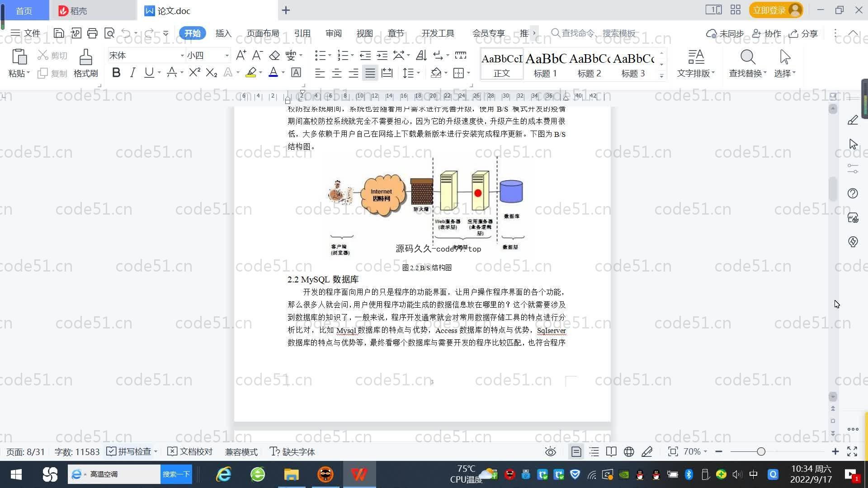868x488 pixels.
Task: Click eye protection mode icon in status bar
Action: tap(550, 451)
